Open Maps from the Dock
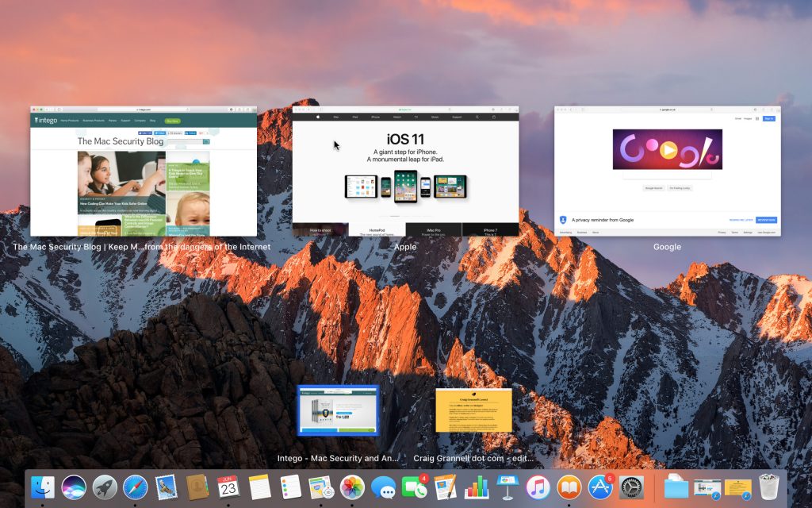Image resolution: width=812 pixels, height=508 pixels. coord(321,487)
